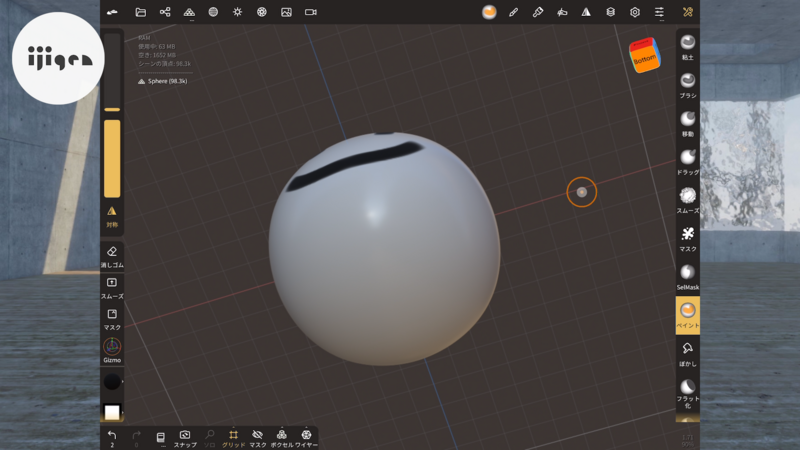
Task: Activate the Gizmo tool
Action: pyautogui.click(x=112, y=350)
